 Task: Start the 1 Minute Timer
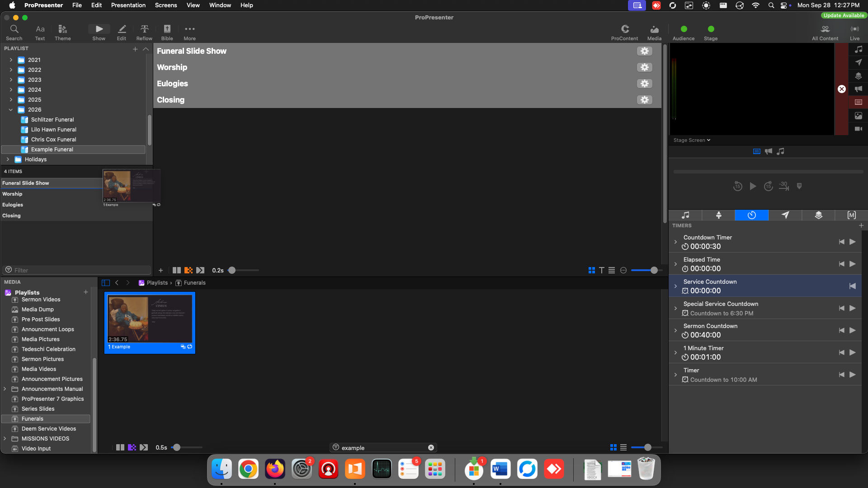[853, 352]
